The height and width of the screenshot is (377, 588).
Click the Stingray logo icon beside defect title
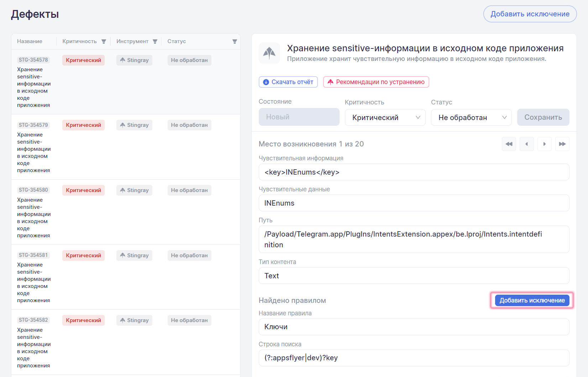point(269,53)
